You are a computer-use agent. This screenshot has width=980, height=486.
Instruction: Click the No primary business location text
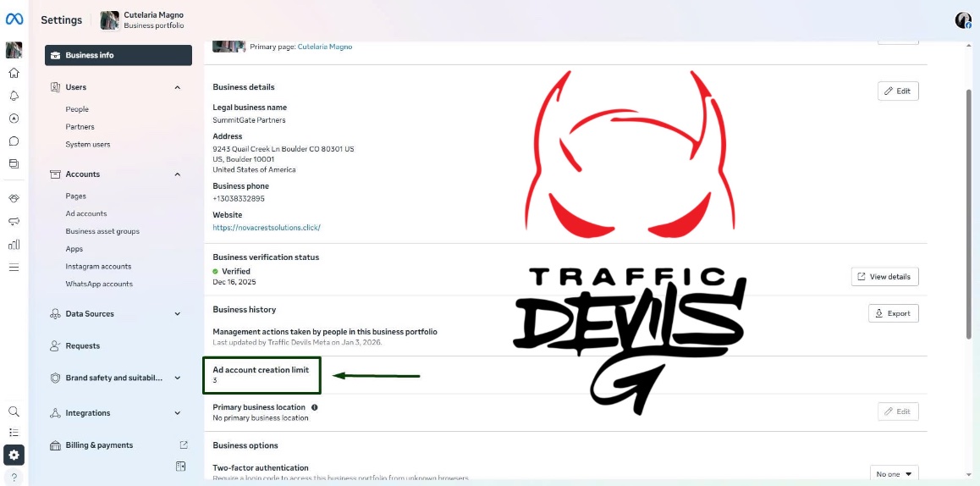(x=260, y=417)
